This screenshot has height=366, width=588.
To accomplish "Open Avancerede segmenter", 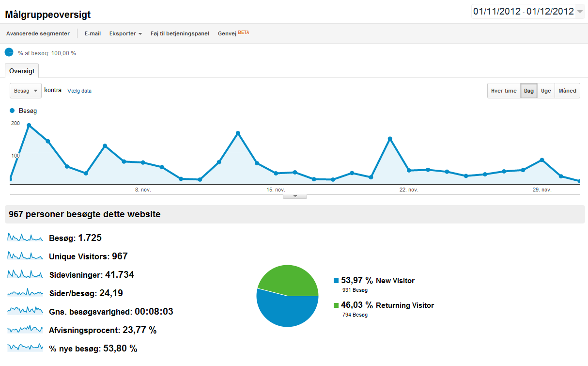I will coord(38,33).
